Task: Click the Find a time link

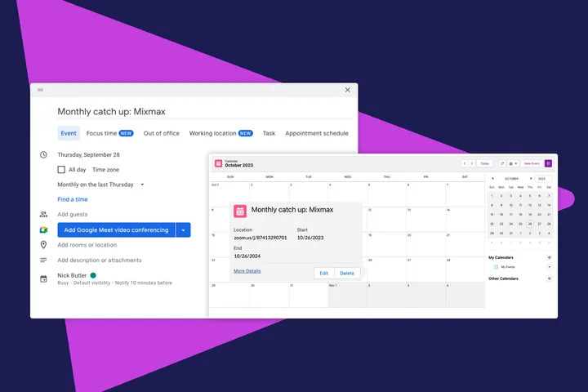Action: (73, 199)
